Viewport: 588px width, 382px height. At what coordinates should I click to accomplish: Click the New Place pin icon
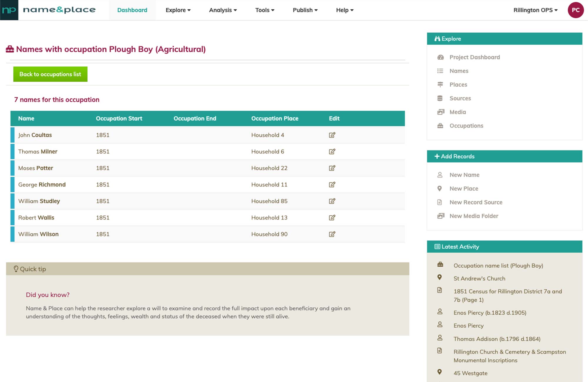point(440,188)
